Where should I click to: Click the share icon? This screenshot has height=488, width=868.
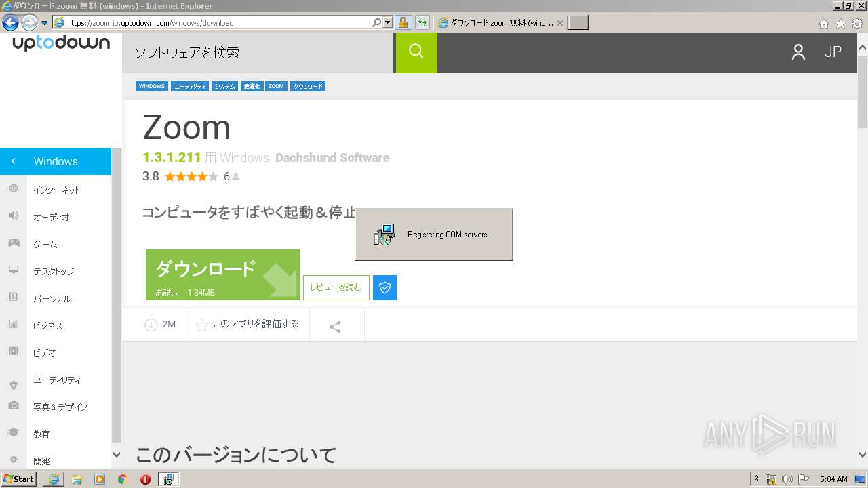[x=335, y=327]
